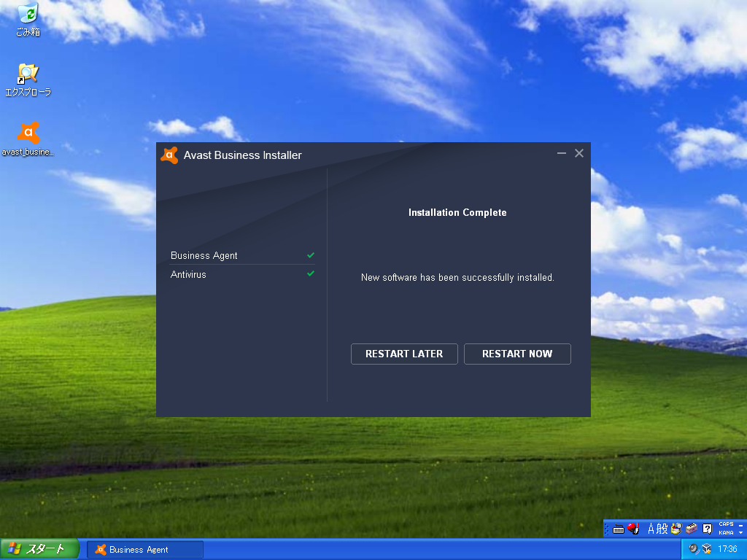
Task: Minimize the language bar
Action: tap(741, 525)
